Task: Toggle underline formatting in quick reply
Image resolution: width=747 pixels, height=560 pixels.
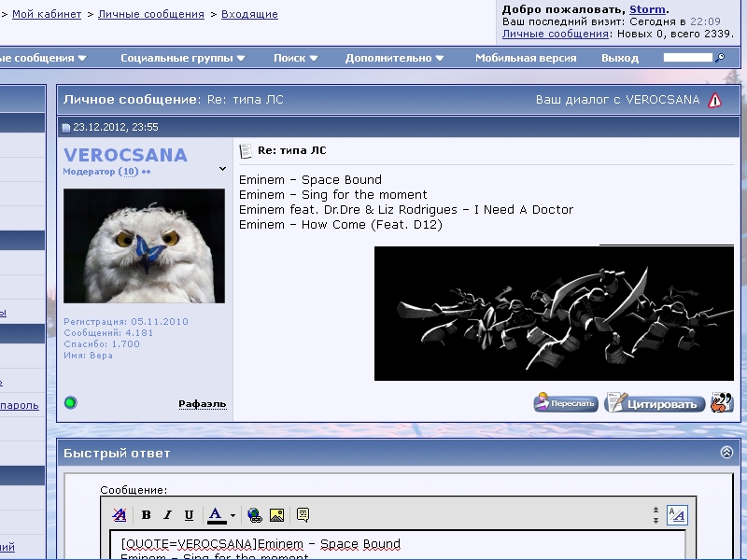Action: pos(189,515)
